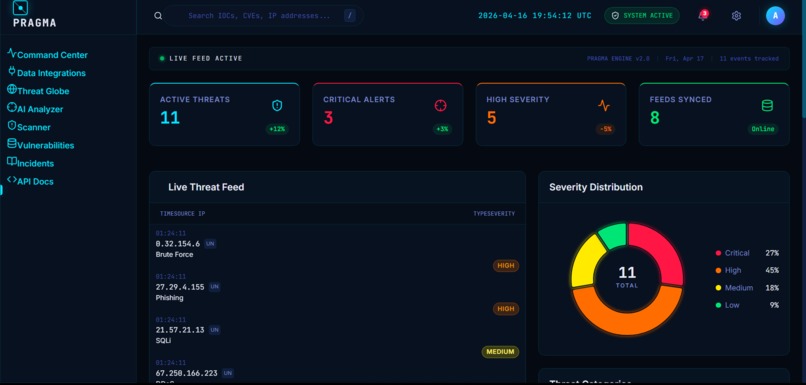Click the +3% badge

pos(442,129)
